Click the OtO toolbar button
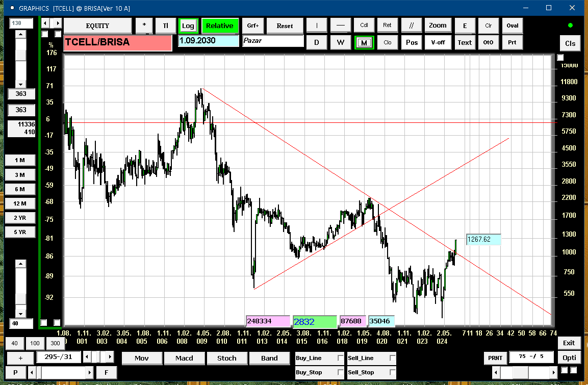 click(488, 42)
